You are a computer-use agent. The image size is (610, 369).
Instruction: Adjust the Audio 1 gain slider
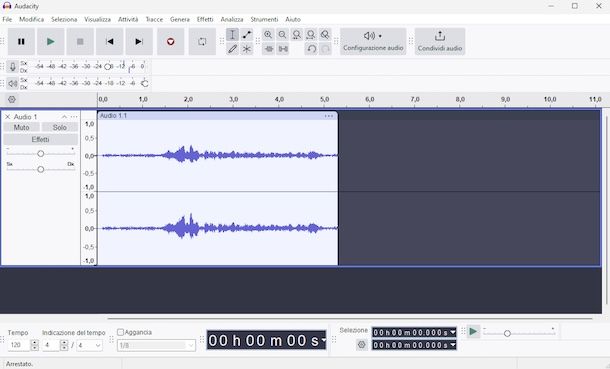pyautogui.click(x=40, y=154)
